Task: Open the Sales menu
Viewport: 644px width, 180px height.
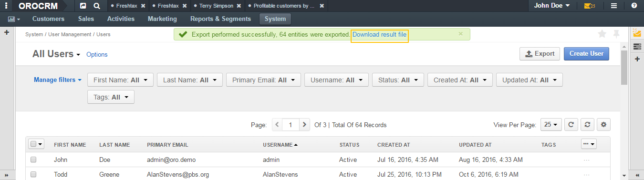Action: coord(86,19)
